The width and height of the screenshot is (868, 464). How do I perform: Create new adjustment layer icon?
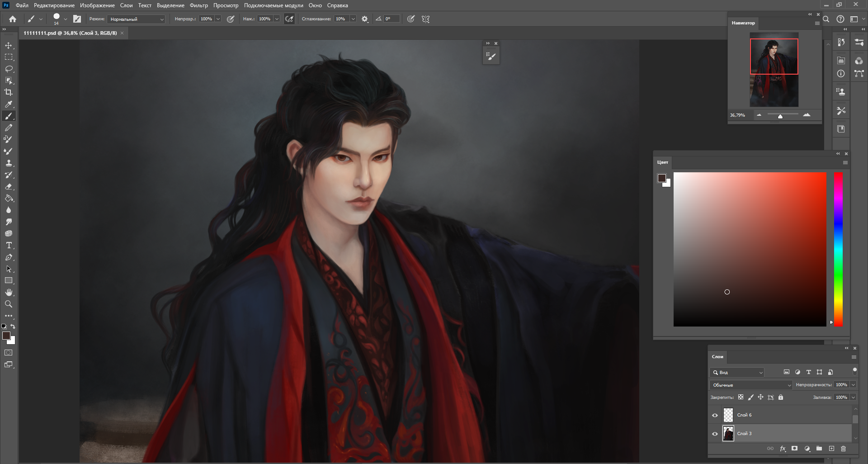pos(807,449)
